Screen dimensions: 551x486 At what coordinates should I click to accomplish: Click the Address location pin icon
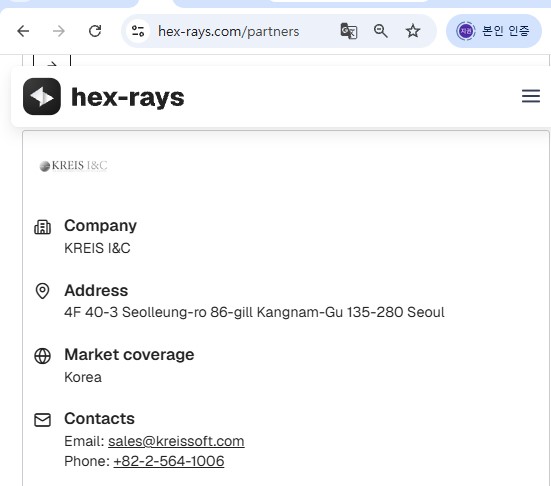pyautogui.click(x=43, y=291)
